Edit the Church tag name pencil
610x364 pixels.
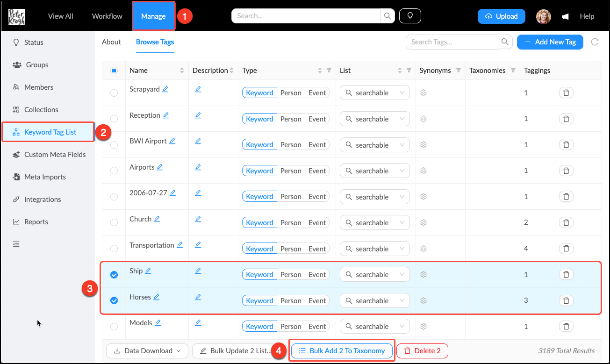click(157, 219)
